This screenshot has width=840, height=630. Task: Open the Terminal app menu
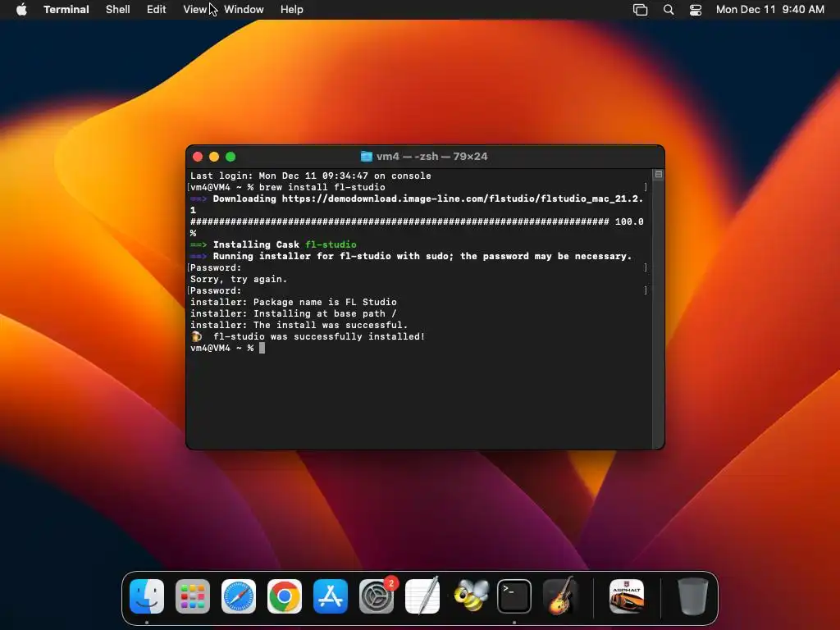66,10
